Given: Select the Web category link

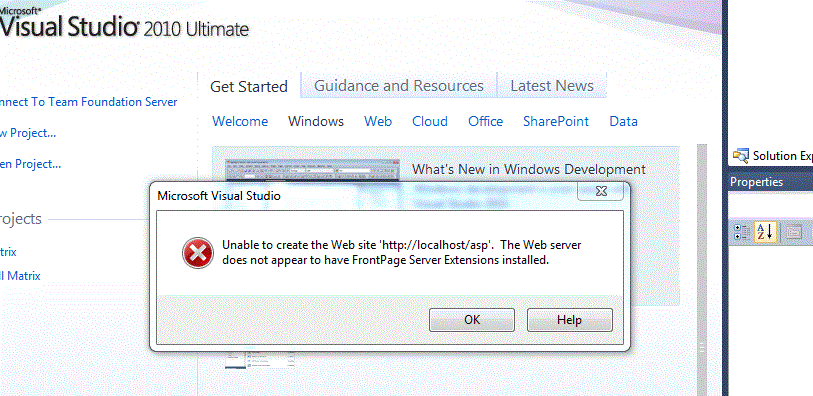Looking at the screenshot, I should point(378,121).
